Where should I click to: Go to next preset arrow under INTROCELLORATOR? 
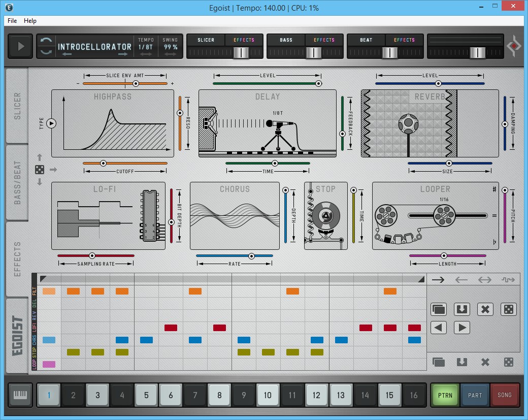click(123, 54)
